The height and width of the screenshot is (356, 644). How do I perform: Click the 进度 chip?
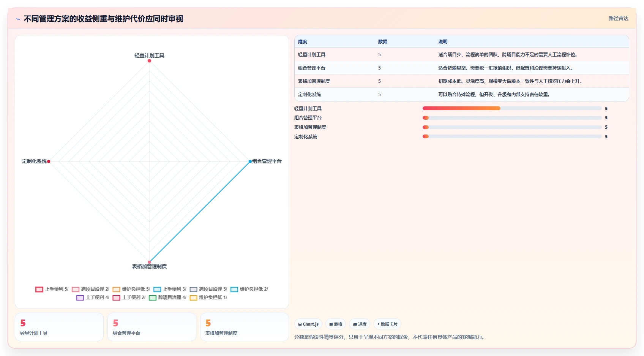pyautogui.click(x=360, y=324)
